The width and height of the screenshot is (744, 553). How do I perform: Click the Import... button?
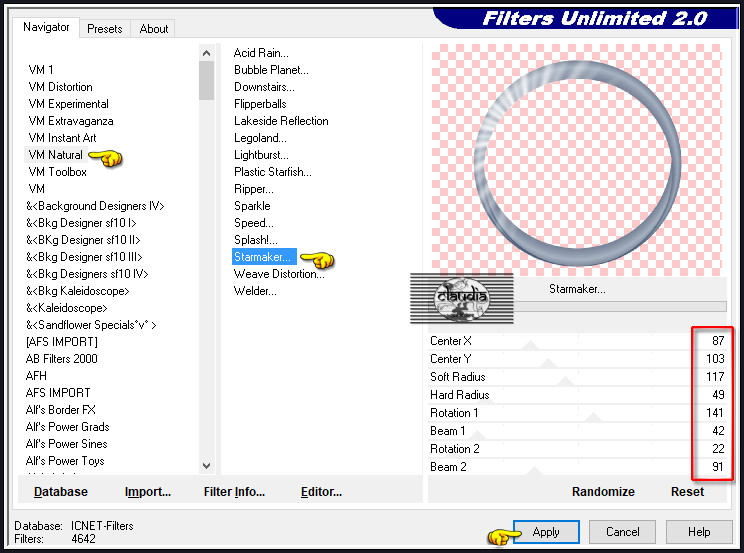pos(148,492)
